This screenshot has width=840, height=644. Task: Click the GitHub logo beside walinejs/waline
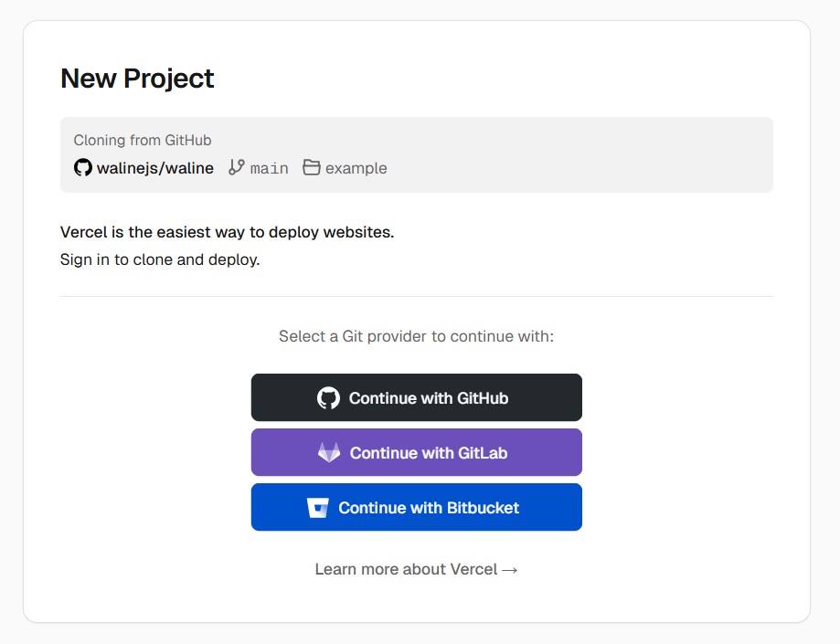click(82, 168)
